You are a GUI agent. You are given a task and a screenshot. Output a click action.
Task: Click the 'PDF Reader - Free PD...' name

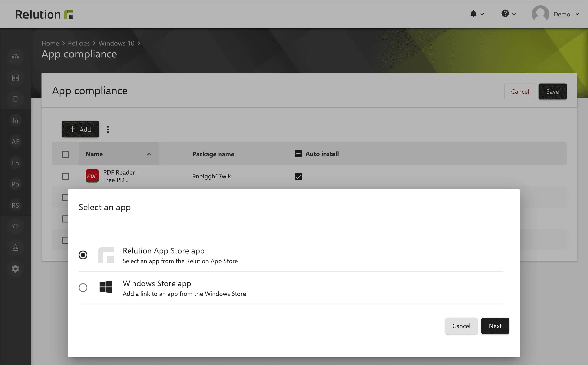pos(121,176)
